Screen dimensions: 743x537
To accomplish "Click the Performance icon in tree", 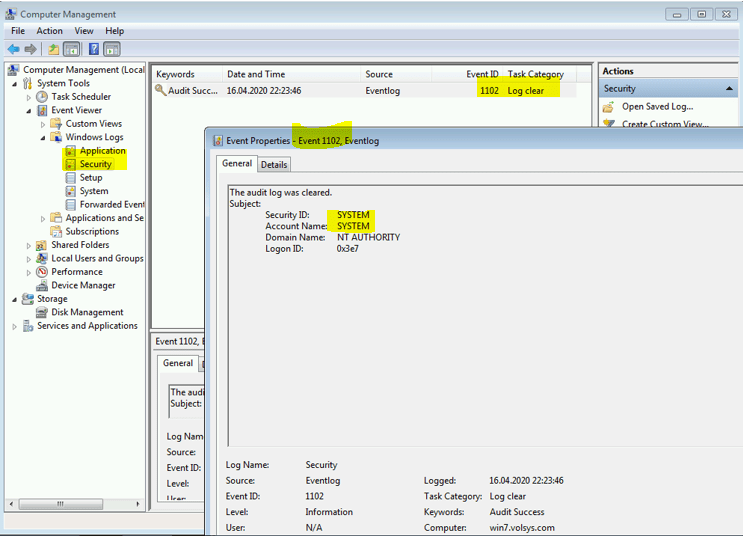I will pos(42,272).
